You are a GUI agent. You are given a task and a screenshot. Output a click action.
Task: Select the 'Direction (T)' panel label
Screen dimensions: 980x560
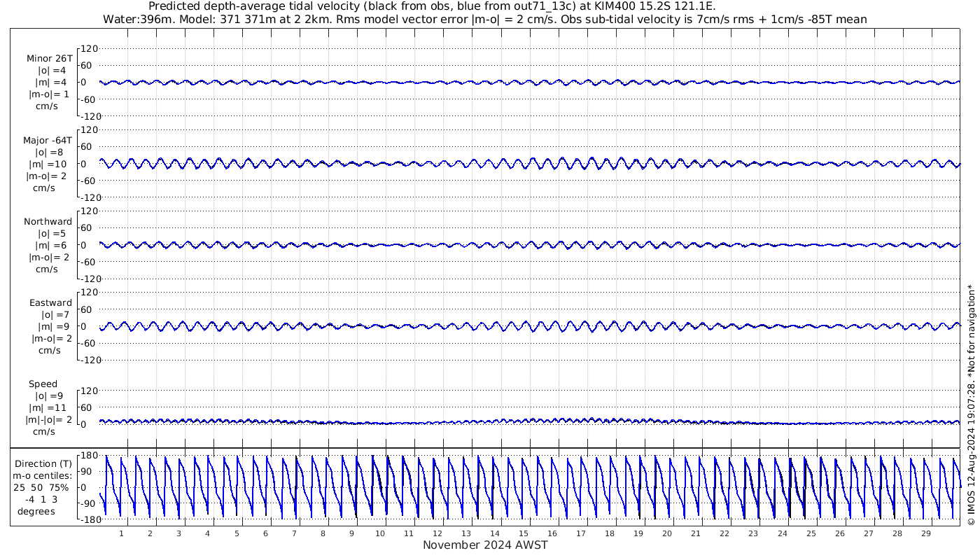click(x=43, y=464)
